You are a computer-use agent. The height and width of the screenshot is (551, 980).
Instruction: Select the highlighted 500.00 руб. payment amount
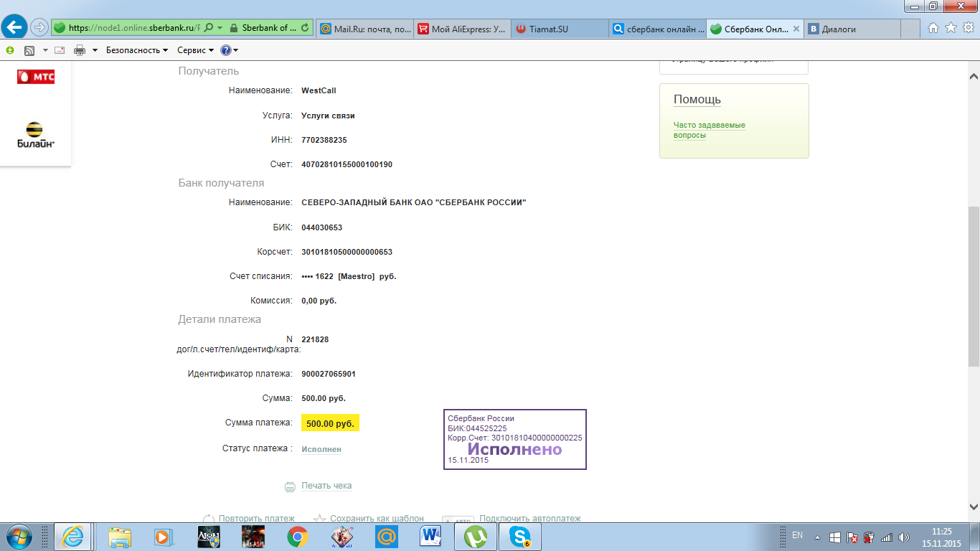(x=330, y=423)
